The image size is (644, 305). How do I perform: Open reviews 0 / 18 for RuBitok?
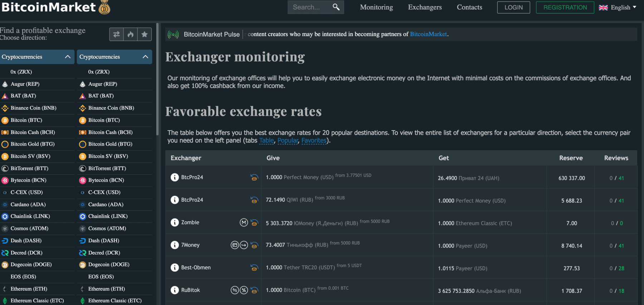click(617, 291)
